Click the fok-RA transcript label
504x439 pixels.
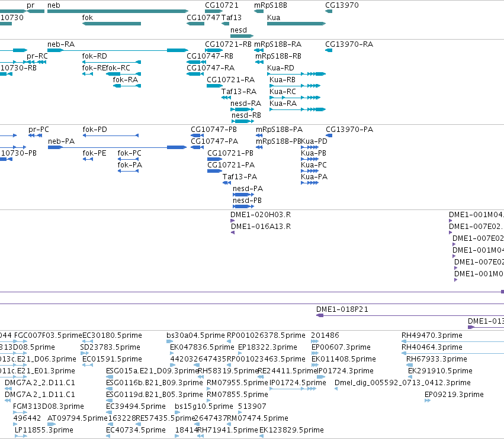pos(126,80)
